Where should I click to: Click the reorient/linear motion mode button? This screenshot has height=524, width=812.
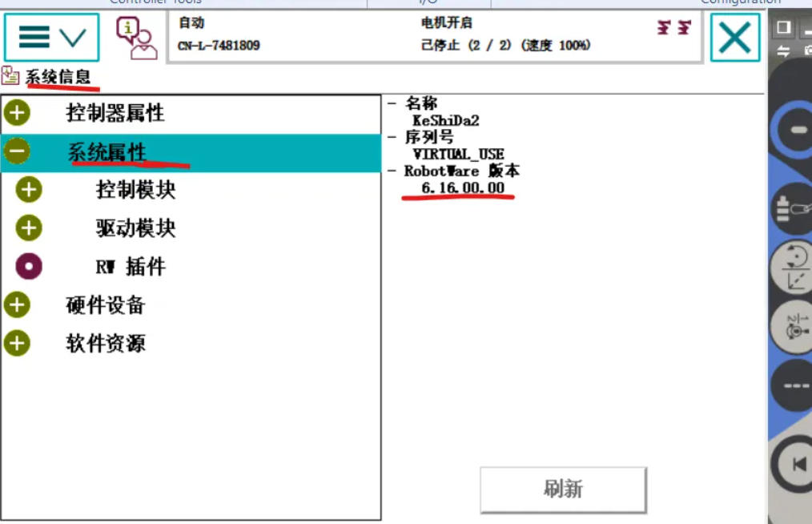[793, 268]
